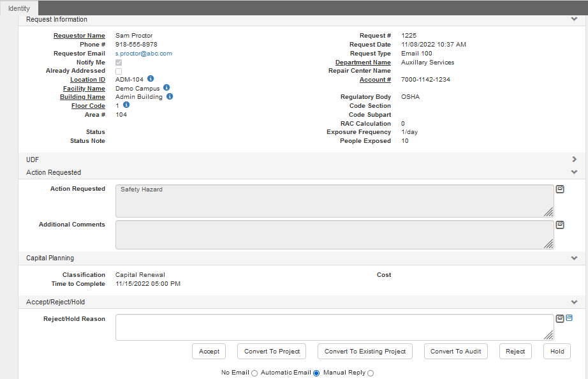This screenshot has width=588, height=379.
Task: Click dark note icon beside Reject/Hold Reason
Action: pos(560,318)
